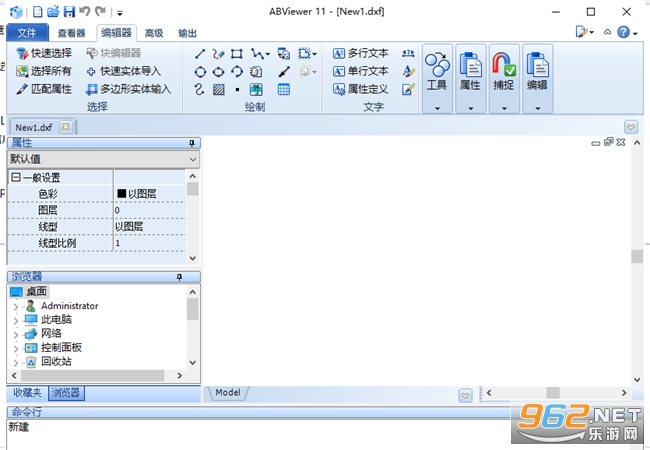Click the drawing area vertical scrollbar thumb
The height and width of the screenshot is (450, 650).
point(637,256)
